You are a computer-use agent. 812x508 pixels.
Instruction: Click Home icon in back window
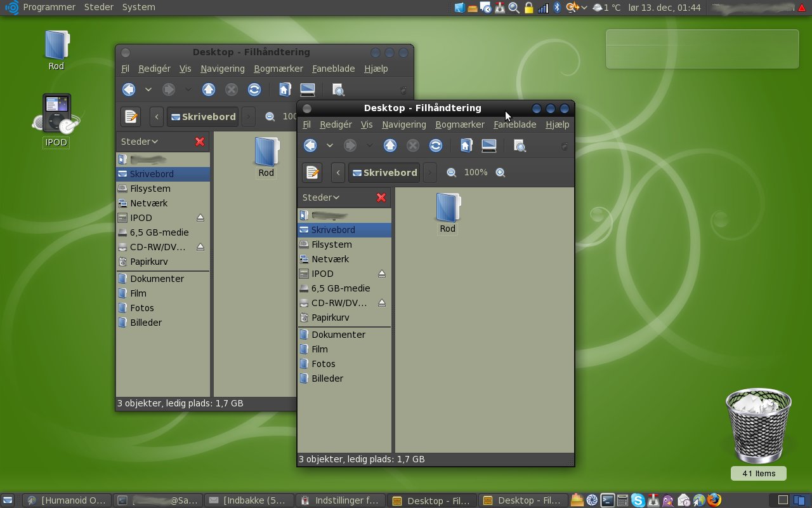[x=284, y=90]
